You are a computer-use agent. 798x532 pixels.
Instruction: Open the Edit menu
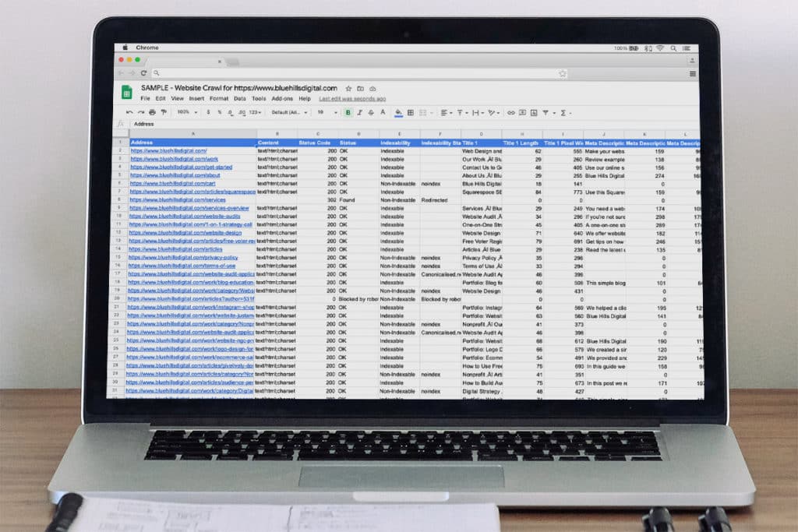click(161, 99)
